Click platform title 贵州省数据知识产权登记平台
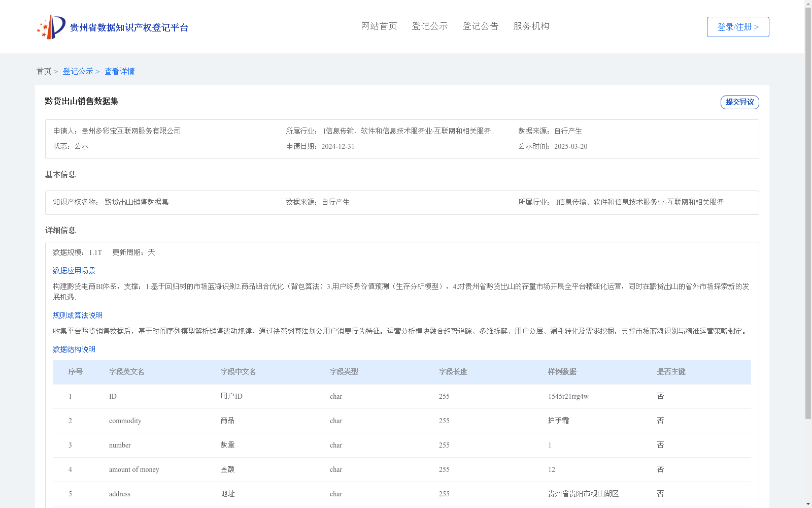Image resolution: width=812 pixels, height=508 pixels. tap(129, 27)
